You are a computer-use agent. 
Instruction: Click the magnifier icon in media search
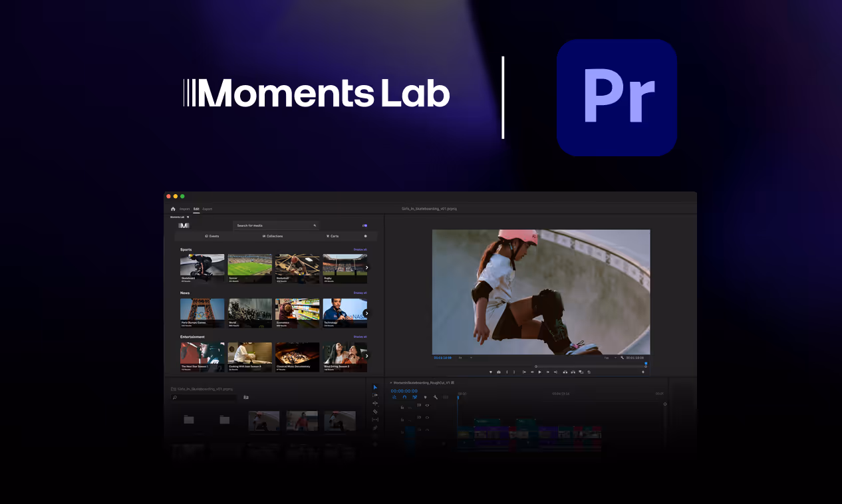point(315,225)
